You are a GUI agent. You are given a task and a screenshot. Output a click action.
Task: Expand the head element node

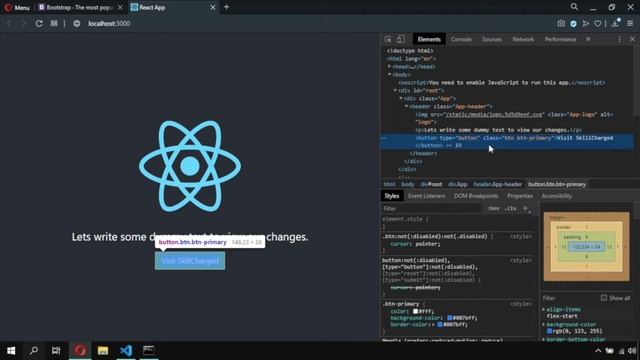click(x=389, y=67)
